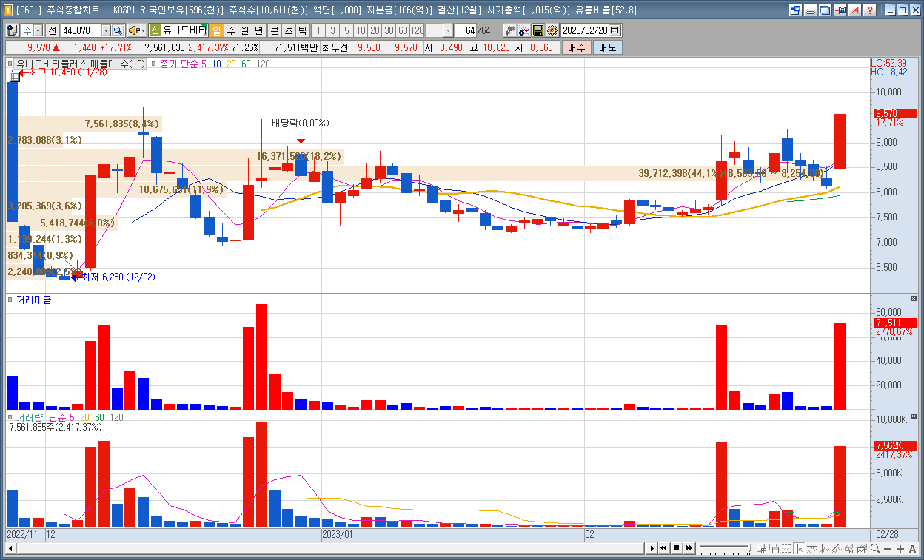Screen dimensions: 924x560
Task: Open the calendar picker next to 2023/02/28
Action: (615, 30)
